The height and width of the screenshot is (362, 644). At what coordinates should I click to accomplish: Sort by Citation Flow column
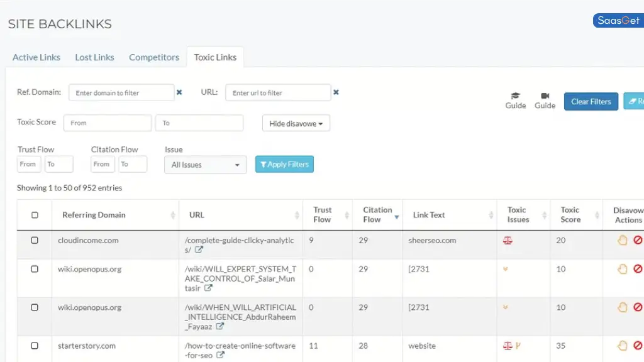pyautogui.click(x=377, y=215)
